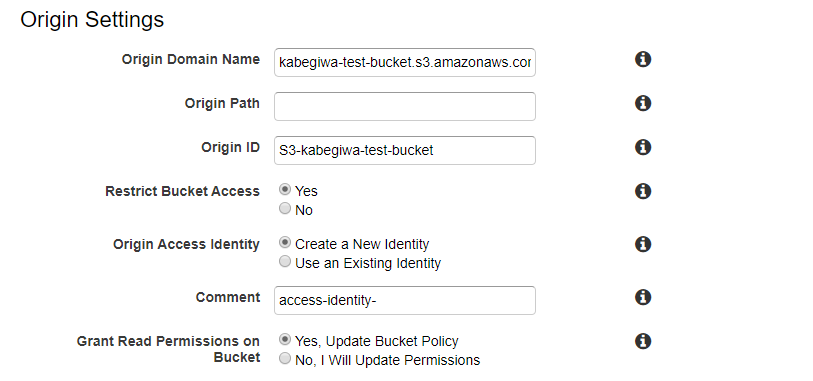Click the Origin Access Identity label
Viewport: 813px width, 381px height.
click(x=186, y=244)
